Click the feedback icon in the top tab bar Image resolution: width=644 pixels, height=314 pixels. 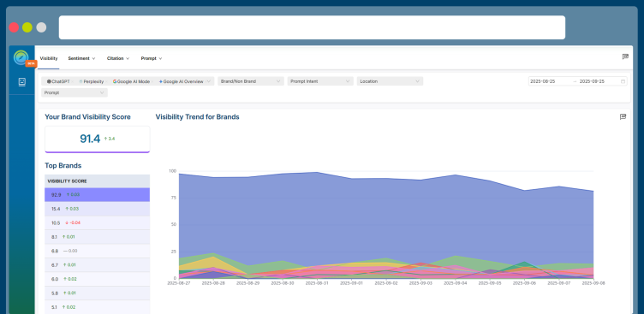pos(625,57)
